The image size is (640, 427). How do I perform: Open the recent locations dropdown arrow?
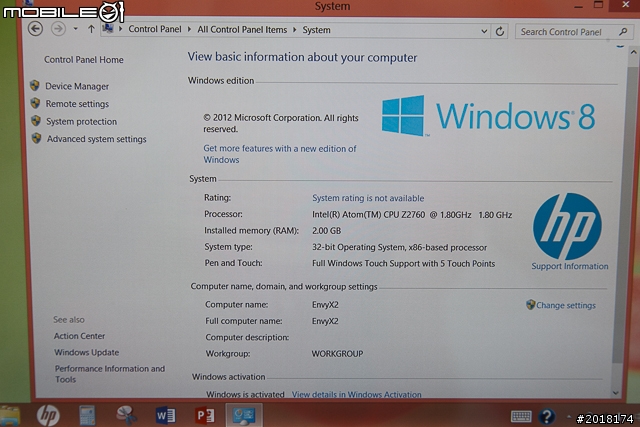point(76,29)
